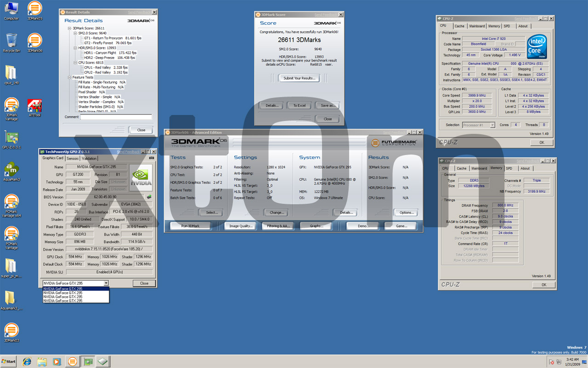
Task: Open the Computer desktop icon
Action: click(x=11, y=11)
